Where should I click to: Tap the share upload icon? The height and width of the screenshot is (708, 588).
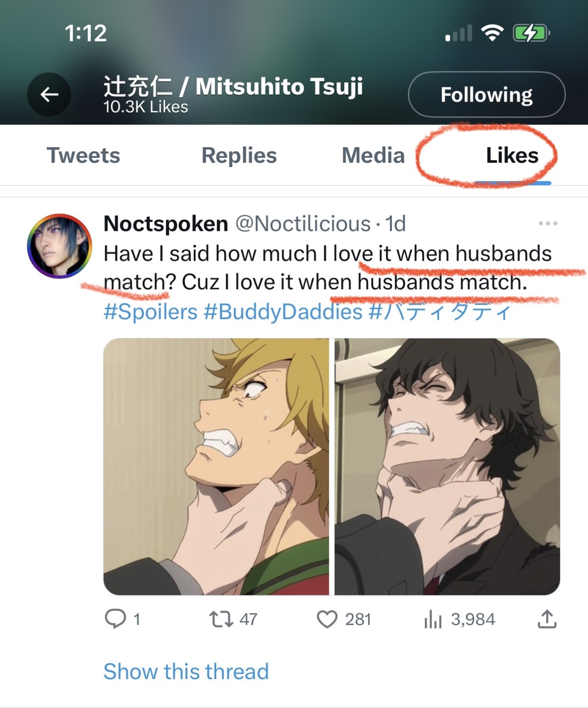coord(547,619)
